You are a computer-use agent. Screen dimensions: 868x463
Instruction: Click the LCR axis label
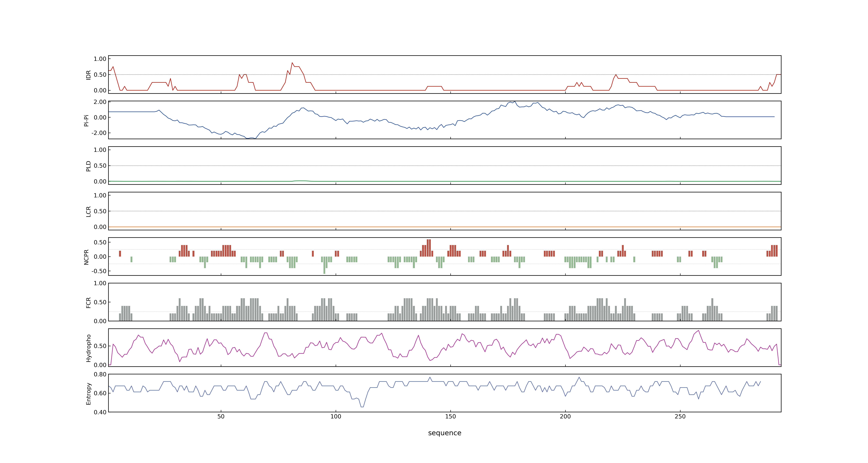pyautogui.click(x=89, y=212)
